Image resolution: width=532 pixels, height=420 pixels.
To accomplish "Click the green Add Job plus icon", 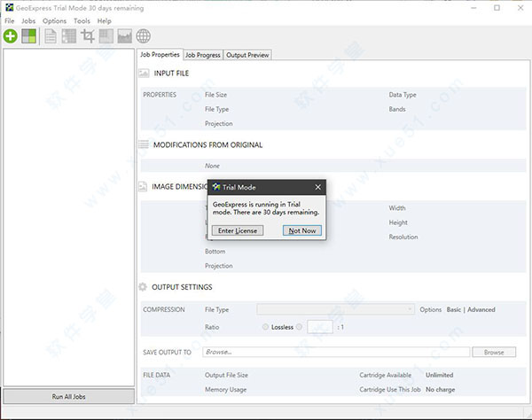I will tap(11, 36).
